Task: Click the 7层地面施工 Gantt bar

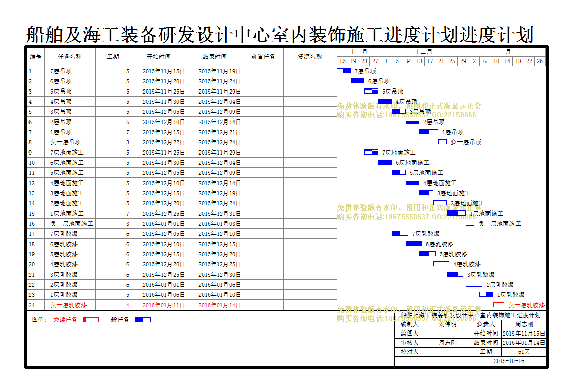Action: click(x=371, y=153)
